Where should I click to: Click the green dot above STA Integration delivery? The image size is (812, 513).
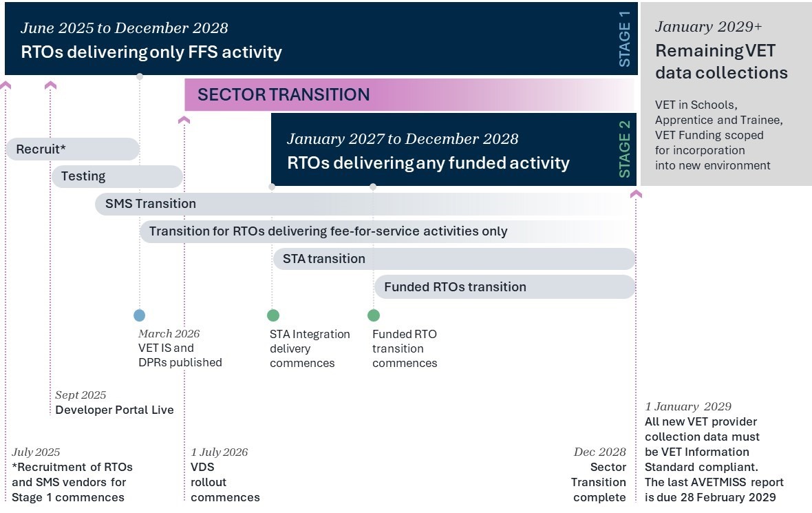[273, 315]
